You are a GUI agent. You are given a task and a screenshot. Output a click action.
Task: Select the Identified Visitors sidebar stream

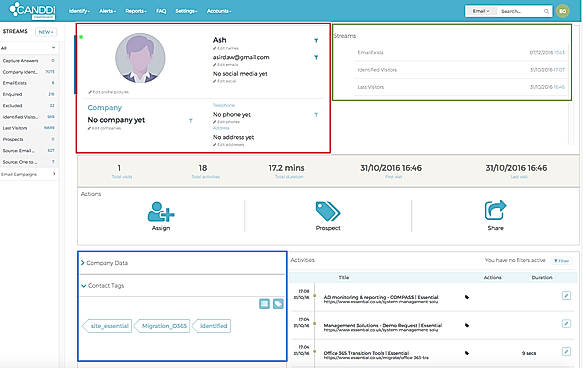click(28, 117)
